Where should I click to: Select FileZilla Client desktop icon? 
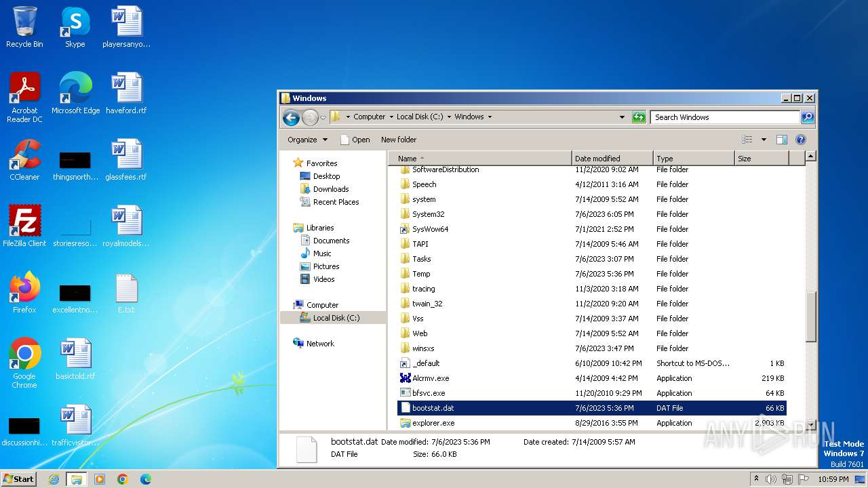click(x=24, y=226)
